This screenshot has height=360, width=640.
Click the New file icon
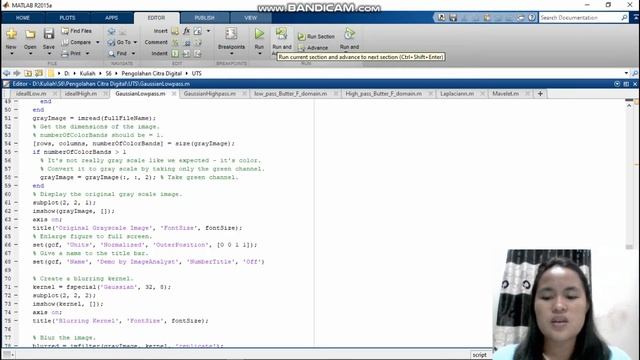pyautogui.click(x=11, y=34)
